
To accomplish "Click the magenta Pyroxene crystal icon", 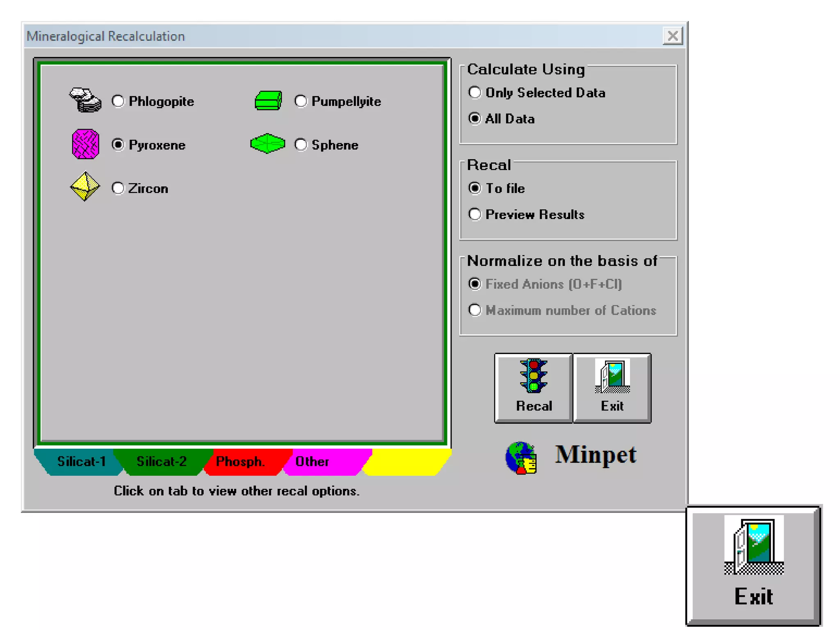I will point(85,144).
